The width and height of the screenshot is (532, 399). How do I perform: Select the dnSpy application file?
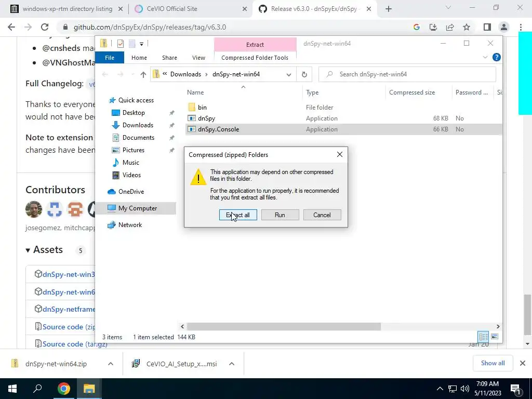click(206, 118)
